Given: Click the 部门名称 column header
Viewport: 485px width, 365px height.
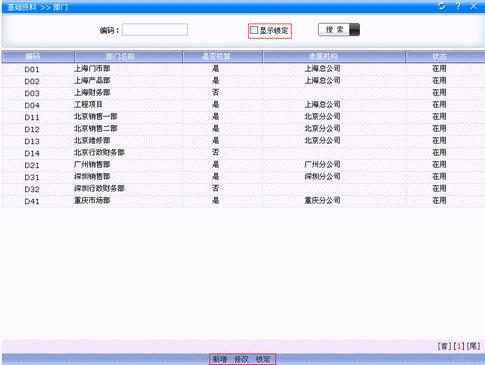Looking at the screenshot, I should 129,56.
